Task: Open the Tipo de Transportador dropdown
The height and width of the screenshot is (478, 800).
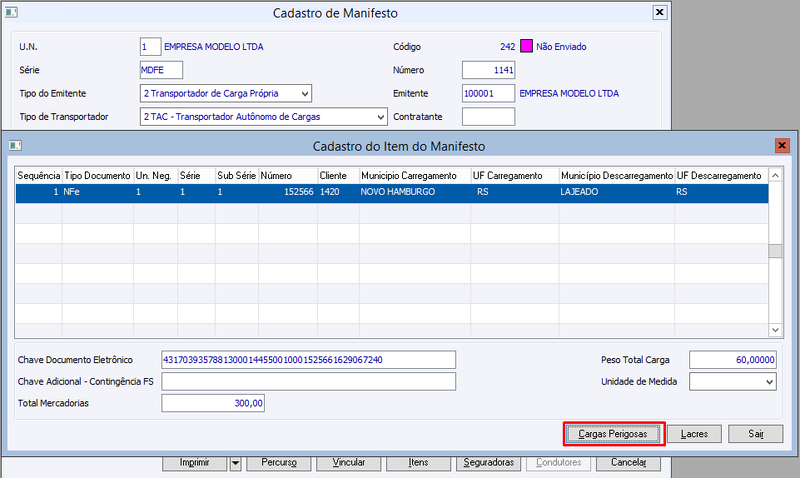Action: point(381,117)
